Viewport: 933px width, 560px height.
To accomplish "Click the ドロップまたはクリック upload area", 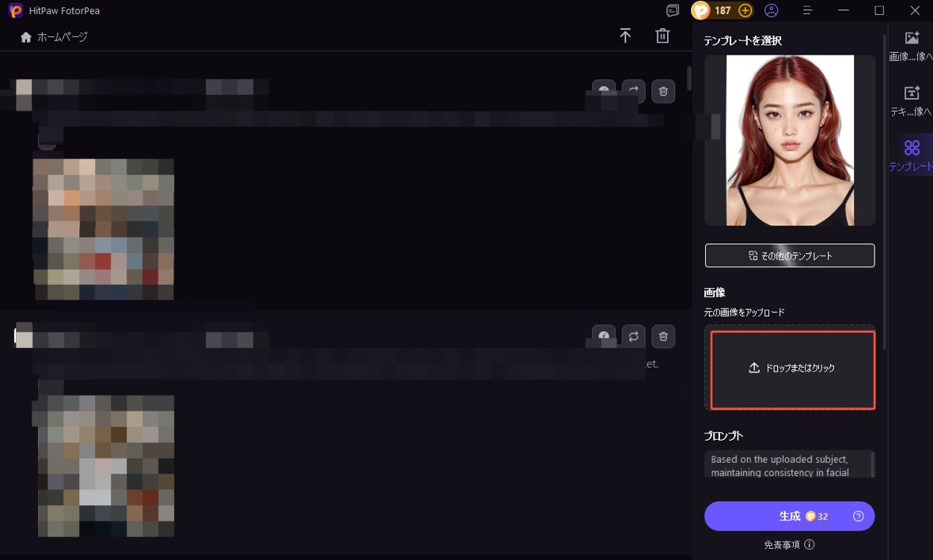I will tap(792, 369).
